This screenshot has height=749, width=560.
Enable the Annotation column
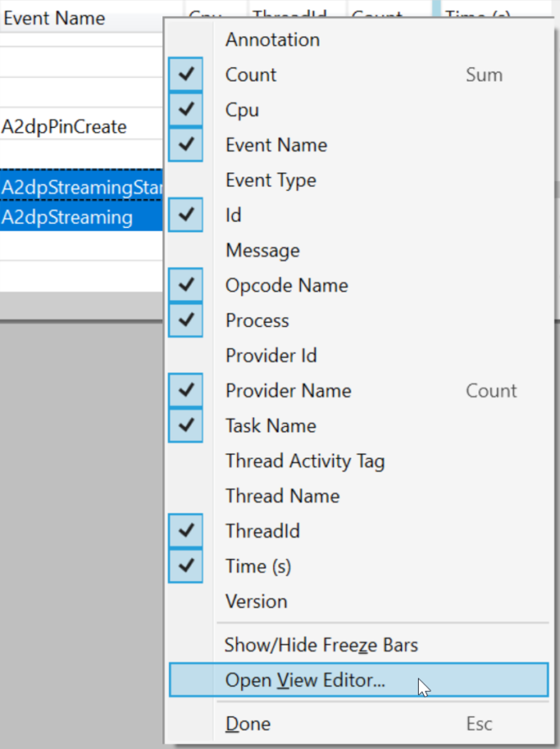pos(272,40)
